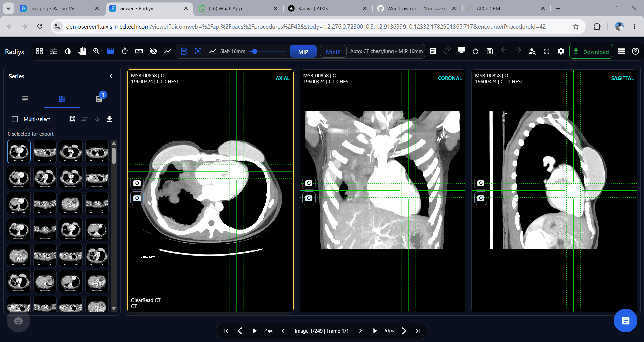Open the patient search icon
The height and width of the screenshot is (342, 644).
pyautogui.click(x=532, y=51)
